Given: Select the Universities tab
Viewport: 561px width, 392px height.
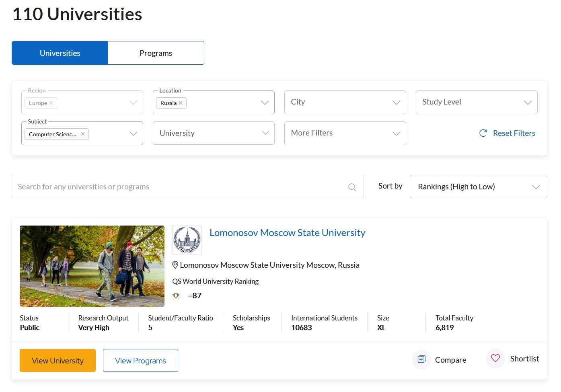Looking at the screenshot, I should coord(60,53).
